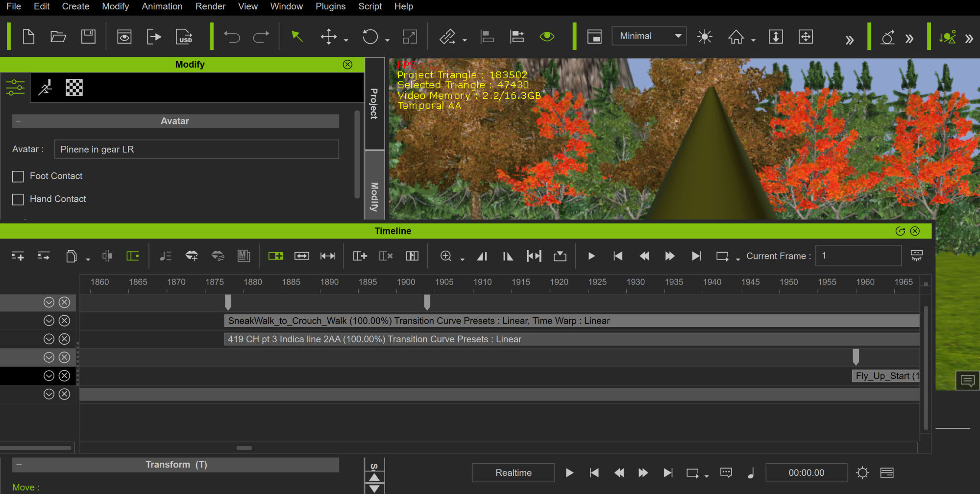Select the Fly_Up_Start clip
Screen dimensions: 980x494
[x=886, y=376]
